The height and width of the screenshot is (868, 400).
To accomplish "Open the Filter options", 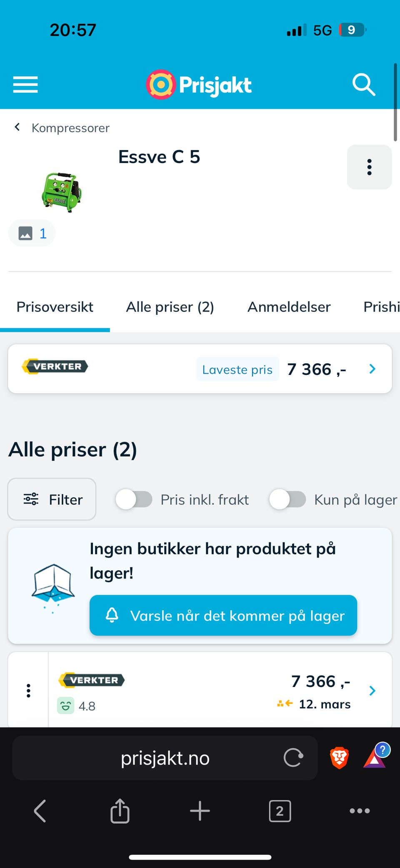I will [51, 499].
